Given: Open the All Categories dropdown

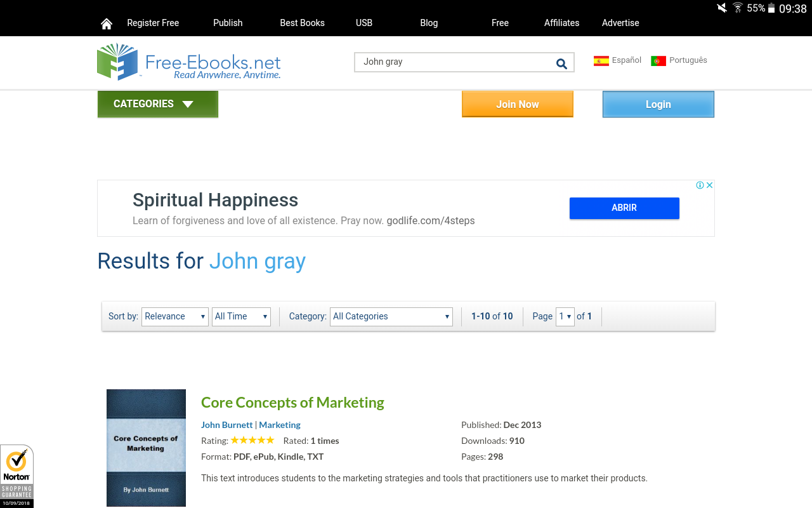Looking at the screenshot, I should click(x=391, y=316).
